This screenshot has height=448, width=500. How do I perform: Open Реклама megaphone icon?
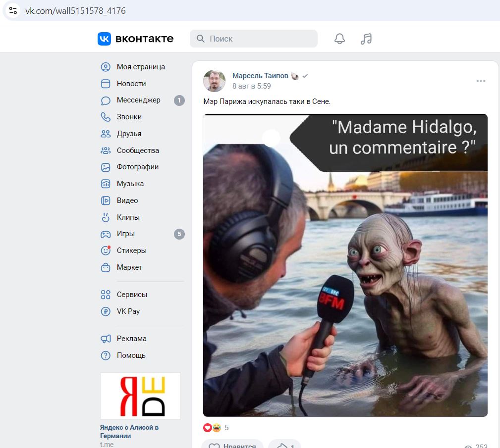pyautogui.click(x=106, y=339)
